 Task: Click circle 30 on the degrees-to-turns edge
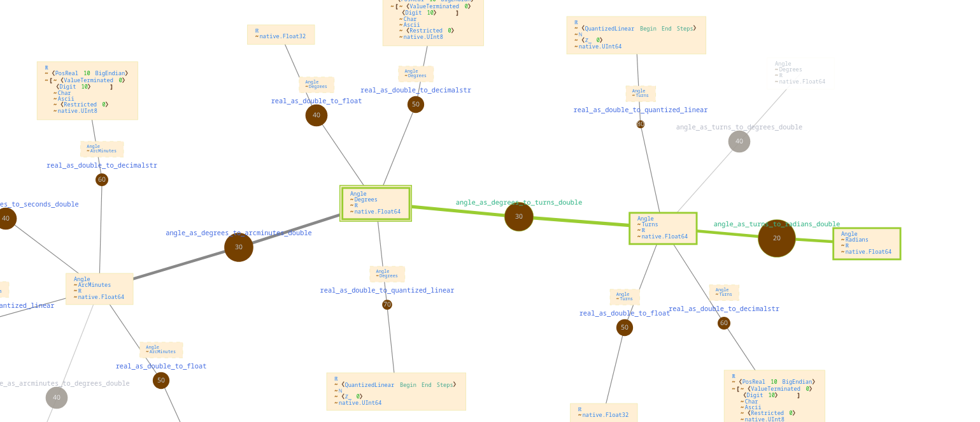(519, 217)
